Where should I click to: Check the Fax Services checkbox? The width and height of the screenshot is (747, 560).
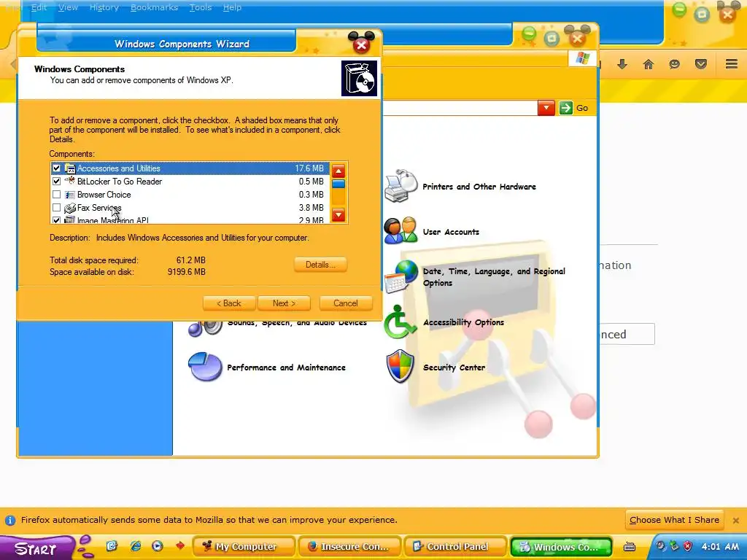coord(57,208)
